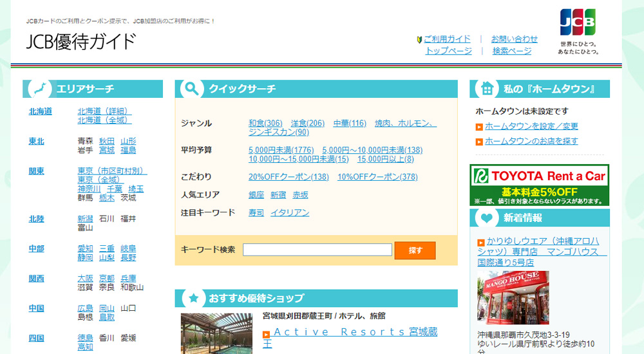
Task: Open the ご利用ガイド link
Action: pyautogui.click(x=447, y=39)
